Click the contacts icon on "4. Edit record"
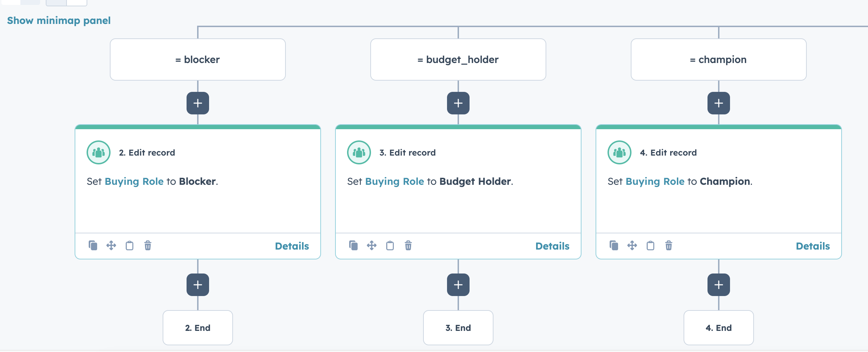Image resolution: width=868 pixels, height=352 pixels. [x=619, y=152]
